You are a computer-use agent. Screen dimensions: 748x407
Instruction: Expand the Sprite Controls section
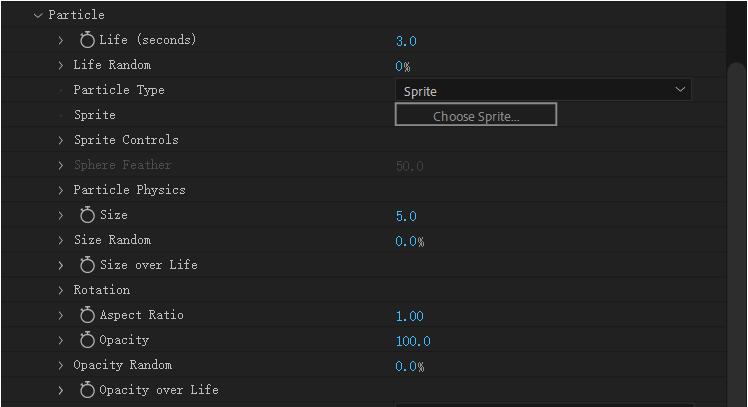coord(61,140)
